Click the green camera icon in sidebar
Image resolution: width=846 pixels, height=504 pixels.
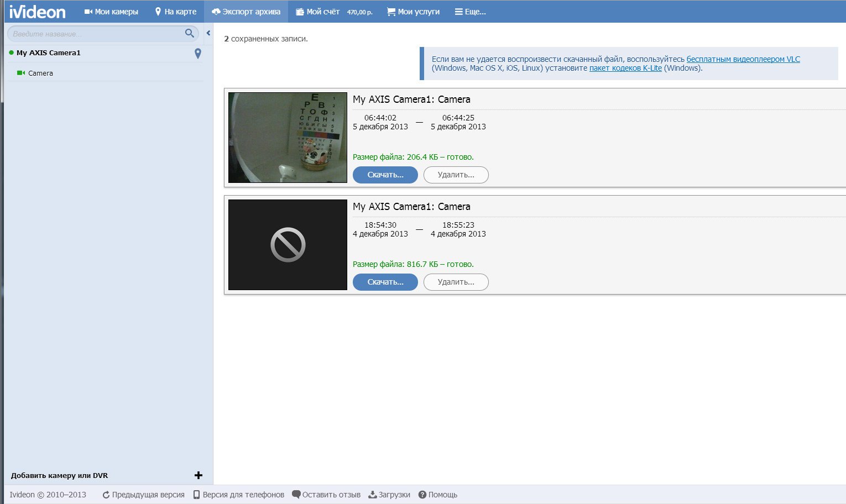[21, 73]
